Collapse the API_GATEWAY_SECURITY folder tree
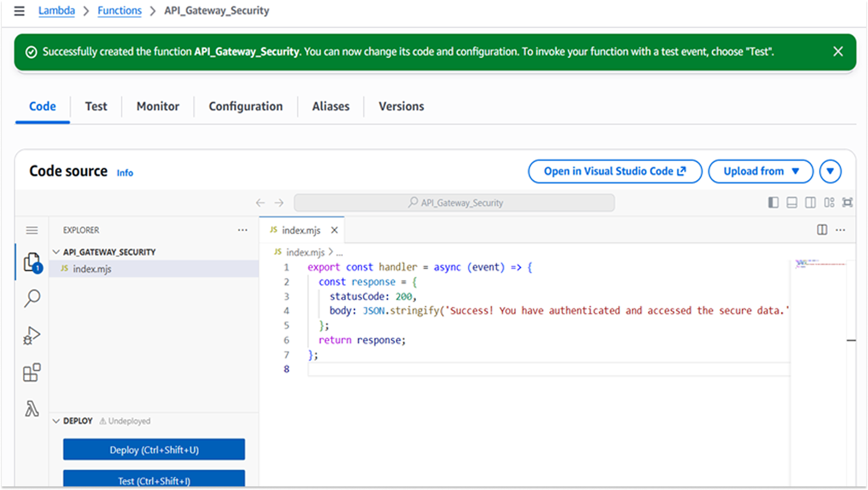This screenshot has height=490, width=868. [x=56, y=252]
